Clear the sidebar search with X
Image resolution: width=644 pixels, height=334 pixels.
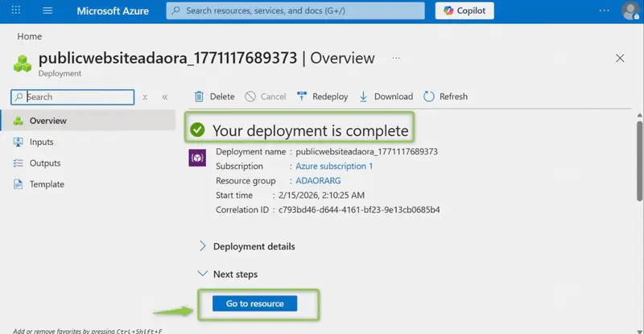145,97
